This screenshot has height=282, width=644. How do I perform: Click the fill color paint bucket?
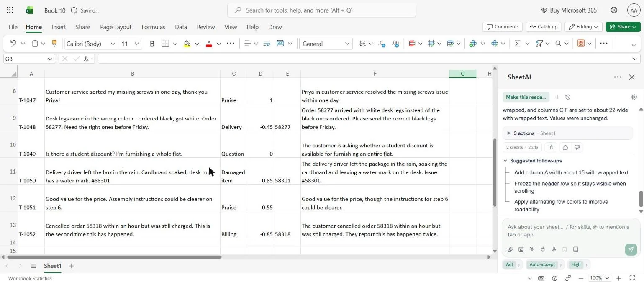coord(187,44)
